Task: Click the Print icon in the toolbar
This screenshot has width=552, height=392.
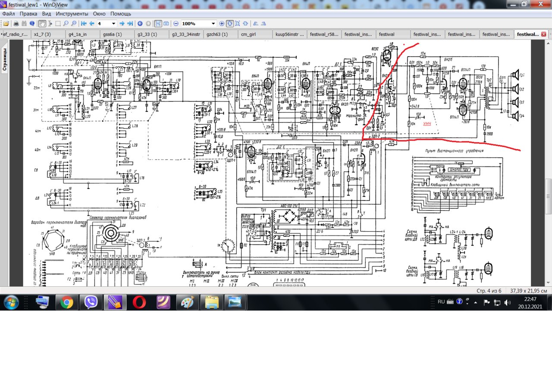Action: (16, 24)
